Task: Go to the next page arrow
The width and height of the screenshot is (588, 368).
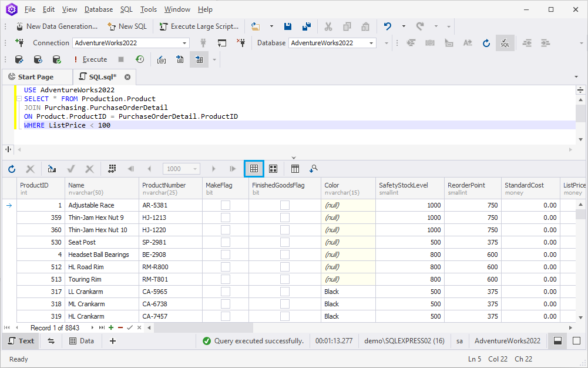Action: pos(213,169)
